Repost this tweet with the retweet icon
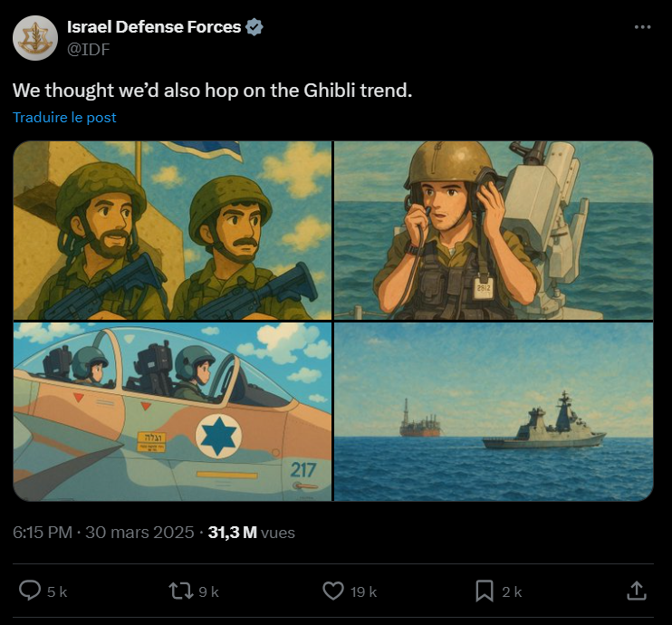 (x=181, y=591)
